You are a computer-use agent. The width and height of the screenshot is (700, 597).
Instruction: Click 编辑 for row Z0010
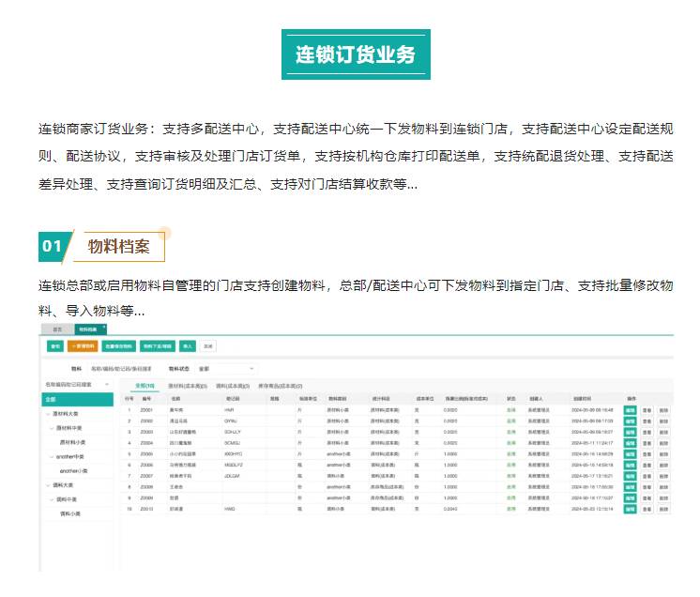coord(630,509)
